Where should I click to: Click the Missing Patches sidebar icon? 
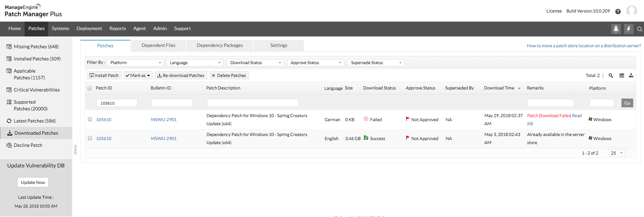[x=9, y=47]
